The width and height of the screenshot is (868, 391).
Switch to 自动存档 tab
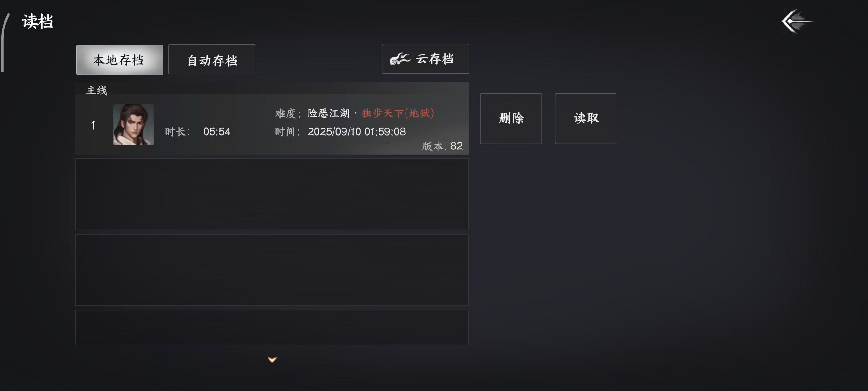pos(212,59)
